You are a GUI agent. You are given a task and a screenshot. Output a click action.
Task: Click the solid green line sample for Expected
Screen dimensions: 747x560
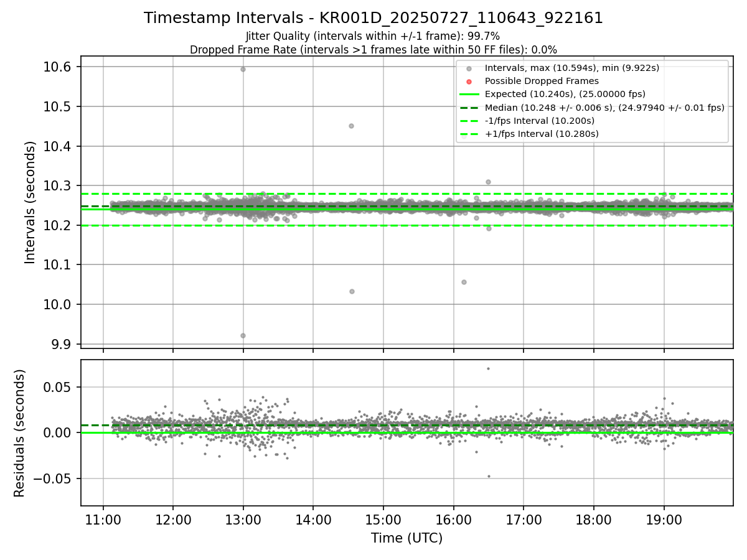click(x=469, y=95)
